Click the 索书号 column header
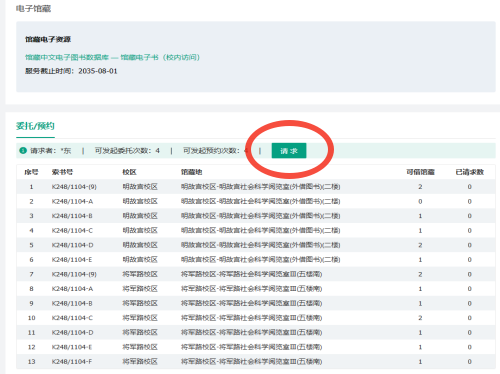 [62, 172]
